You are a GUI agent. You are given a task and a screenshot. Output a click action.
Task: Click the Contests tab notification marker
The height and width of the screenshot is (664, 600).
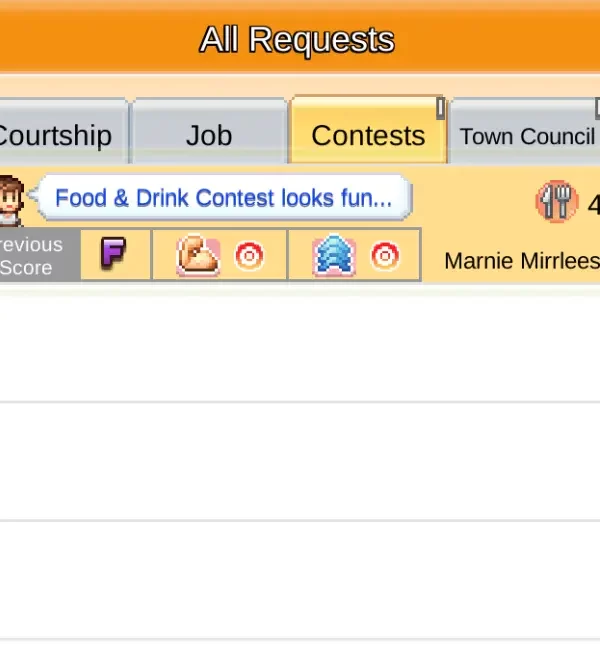click(x=440, y=108)
